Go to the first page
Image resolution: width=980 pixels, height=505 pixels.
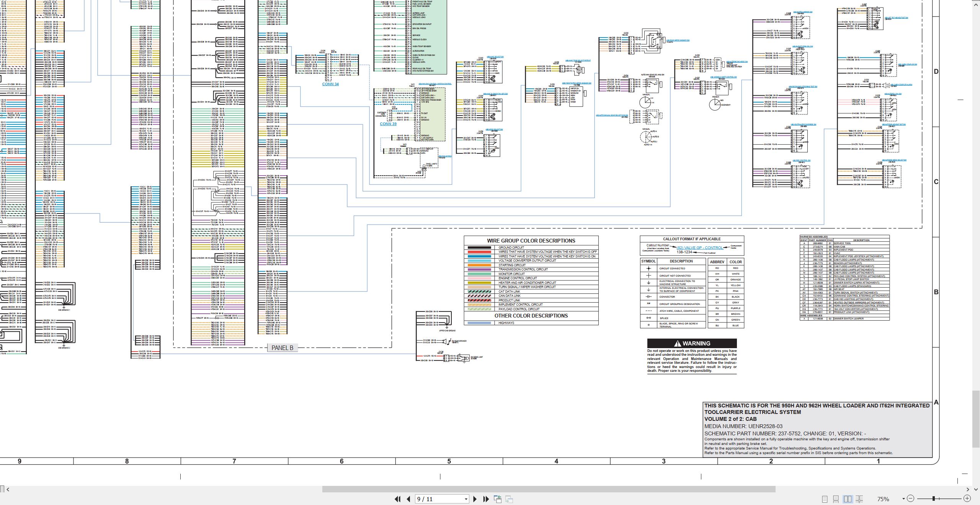[x=398, y=499]
